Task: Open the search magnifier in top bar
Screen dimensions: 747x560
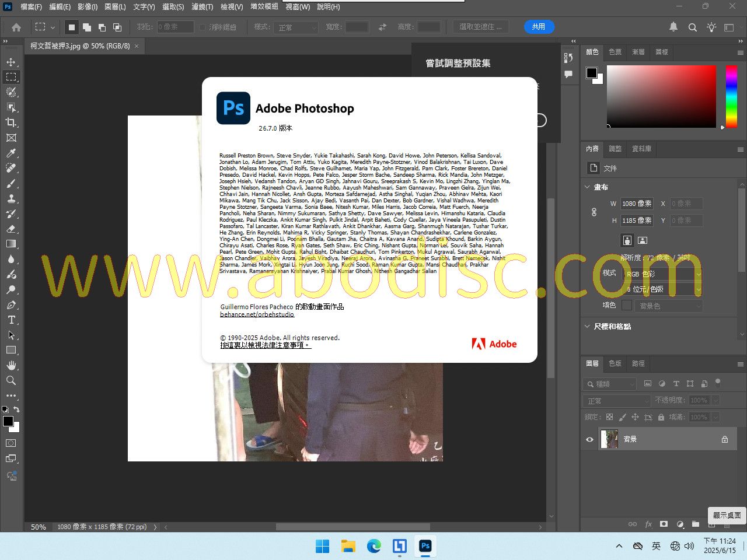Action: click(x=693, y=27)
